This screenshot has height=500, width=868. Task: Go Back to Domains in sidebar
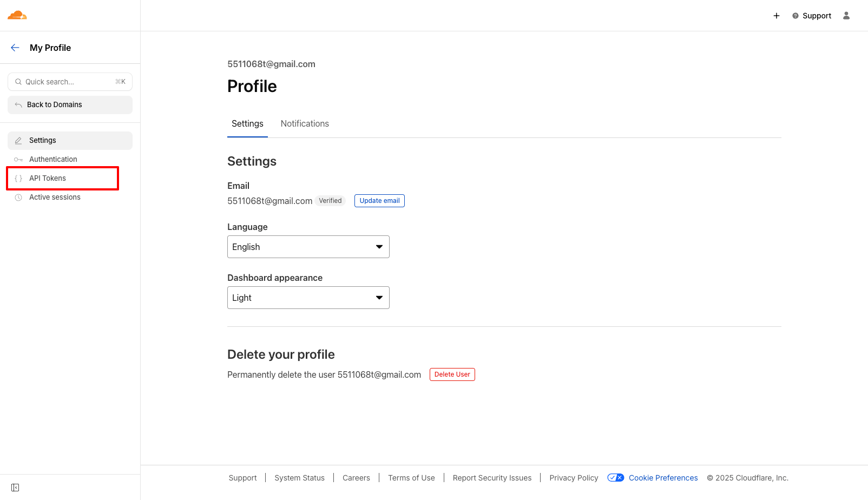[x=70, y=105]
